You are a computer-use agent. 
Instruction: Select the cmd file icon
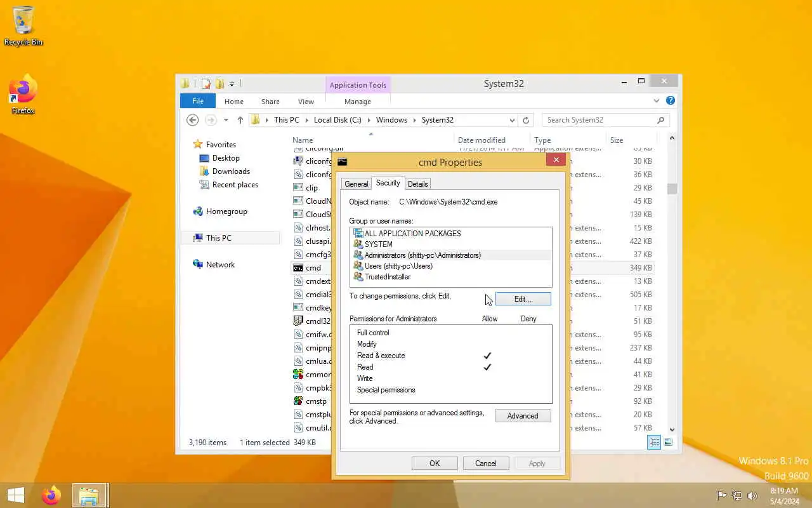tap(298, 268)
